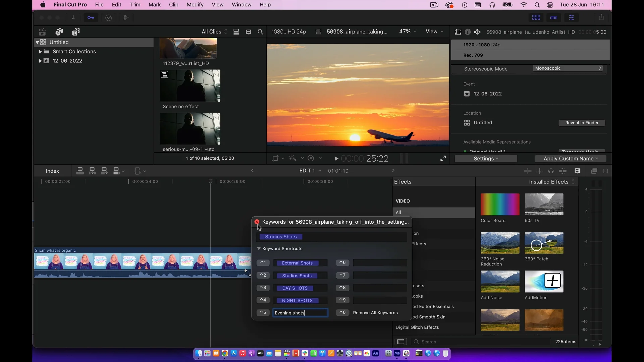Click the share export icon

(601, 17)
